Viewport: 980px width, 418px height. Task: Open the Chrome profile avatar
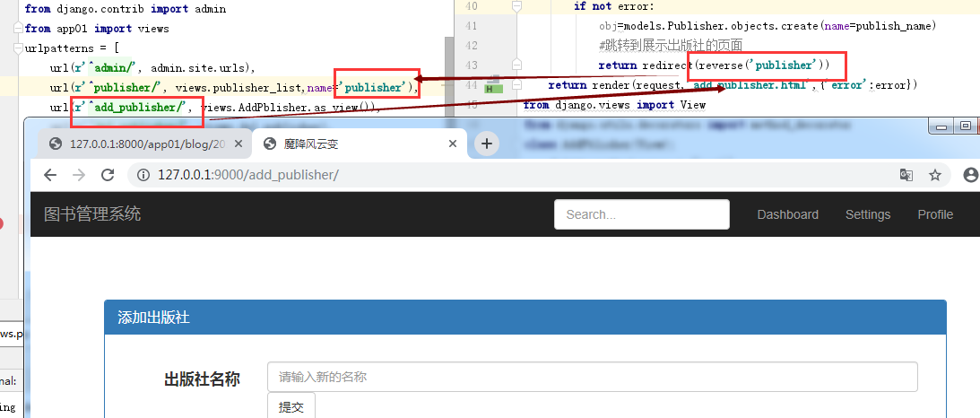click(x=971, y=175)
